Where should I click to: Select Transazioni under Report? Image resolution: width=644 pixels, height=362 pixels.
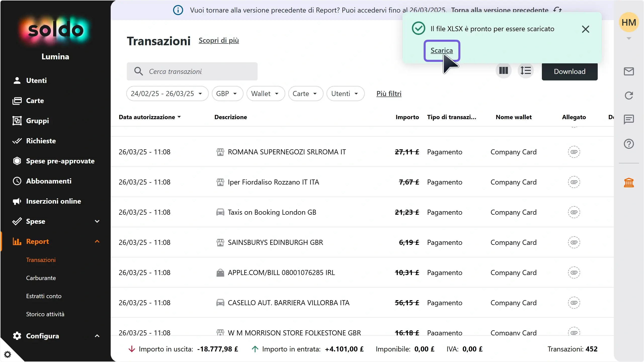pyautogui.click(x=41, y=260)
